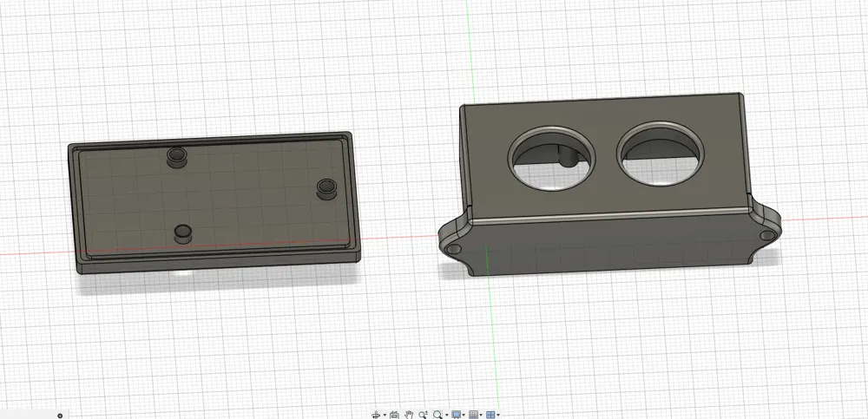The image size is (868, 419).
Task: Expand the zoom options dropdown arrow
Action: point(447,415)
